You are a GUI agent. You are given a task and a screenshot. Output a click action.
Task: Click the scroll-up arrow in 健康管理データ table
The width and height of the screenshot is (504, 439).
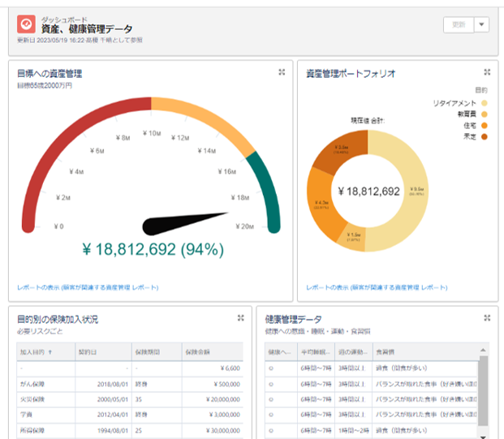(x=483, y=350)
